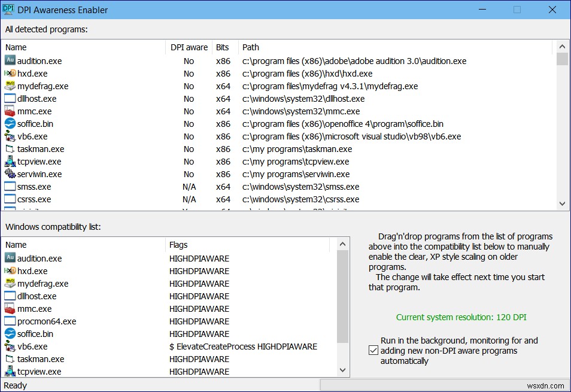
Task: Click c:\my programs\serviwin.exe path
Action: [296, 174]
